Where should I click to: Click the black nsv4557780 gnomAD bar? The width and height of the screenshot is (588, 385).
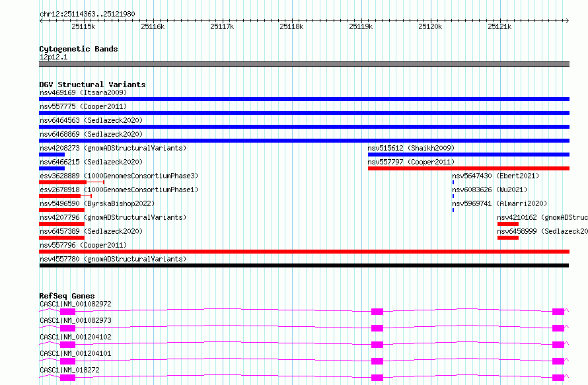coord(304,265)
